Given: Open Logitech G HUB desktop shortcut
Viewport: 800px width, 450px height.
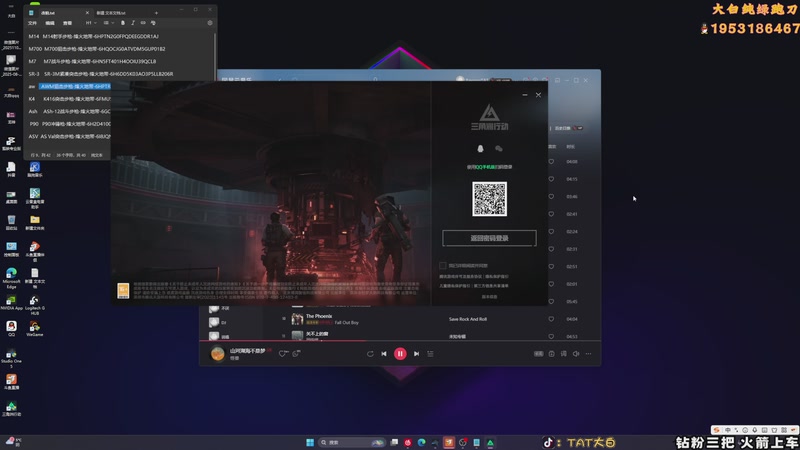Looking at the screenshot, I should pyautogui.click(x=35, y=305).
